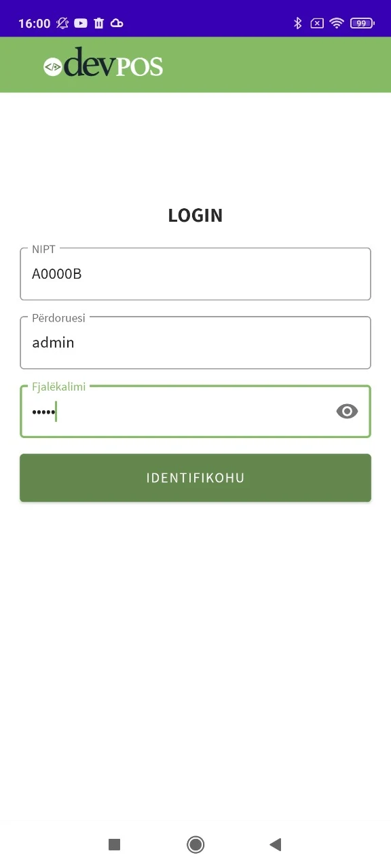Go home via the circle nav button
This screenshot has width=391, height=868.
click(195, 844)
